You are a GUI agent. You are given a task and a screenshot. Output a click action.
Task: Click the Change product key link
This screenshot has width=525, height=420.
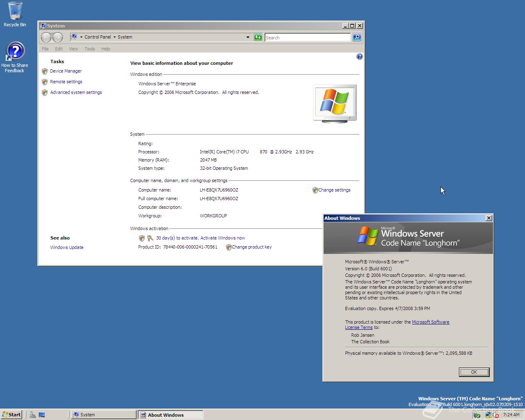252,247
